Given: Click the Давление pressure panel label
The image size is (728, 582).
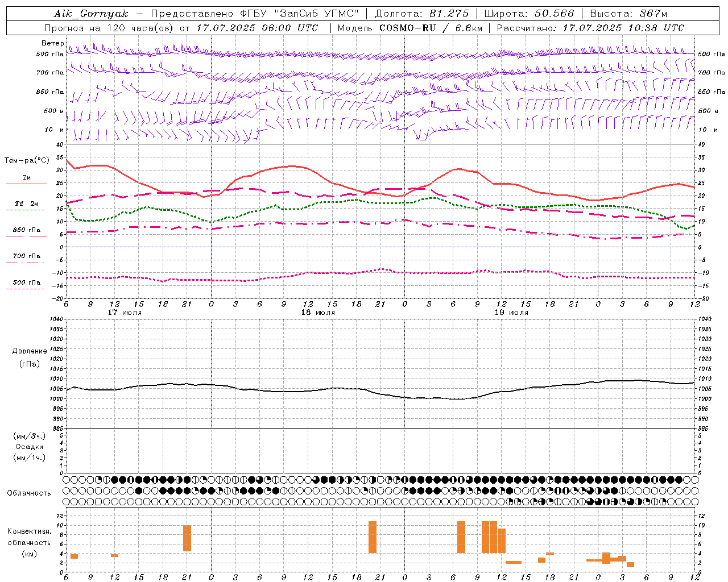Looking at the screenshot, I should (x=30, y=351).
